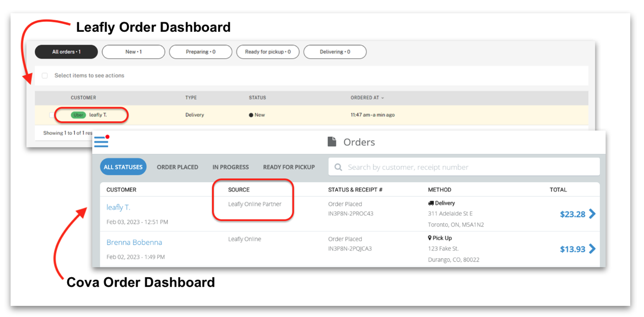Switch to IN PROGRESS tab
644x317 pixels.
click(x=230, y=167)
